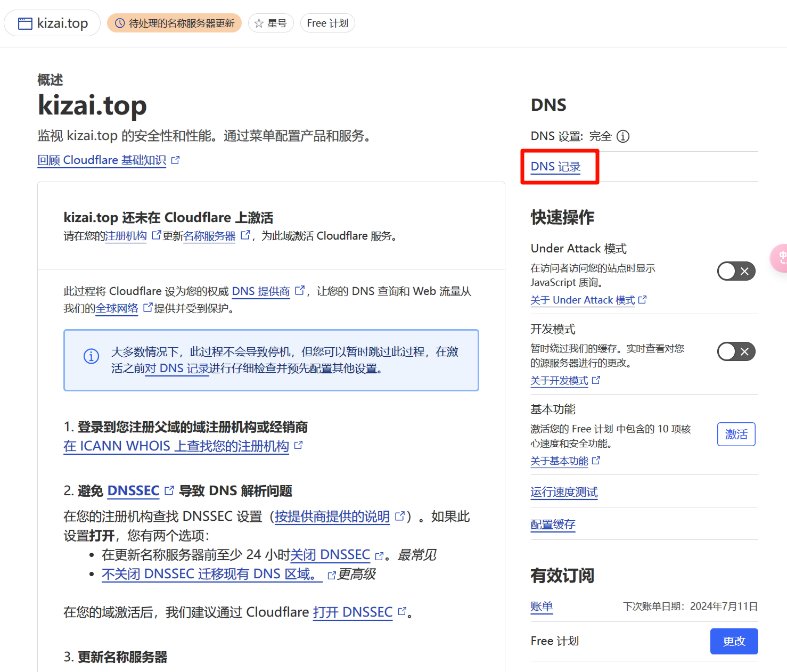This screenshot has width=787, height=672.
Task: Click the kizai.top main heading
Action: coord(92,105)
